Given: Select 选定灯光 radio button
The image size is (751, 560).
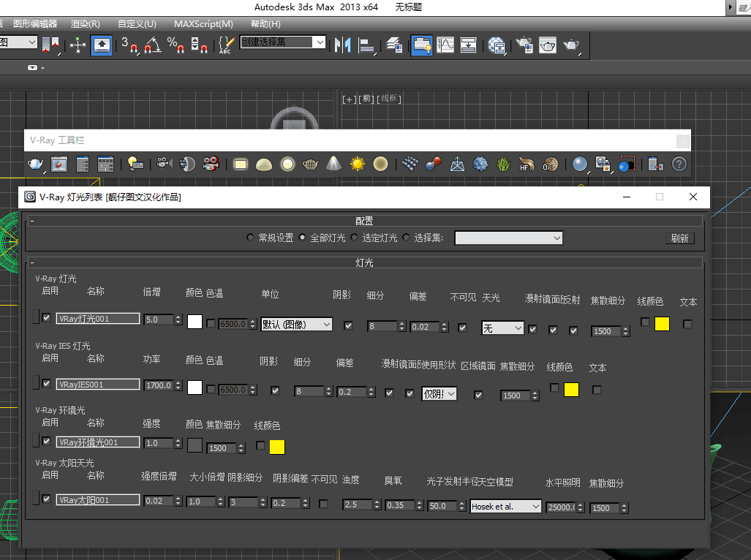Looking at the screenshot, I should coord(354,238).
